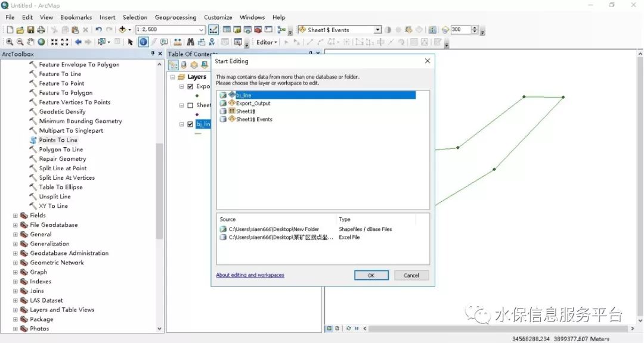Select the Zoom Out tool
This screenshot has height=343, width=644.
coord(20,42)
